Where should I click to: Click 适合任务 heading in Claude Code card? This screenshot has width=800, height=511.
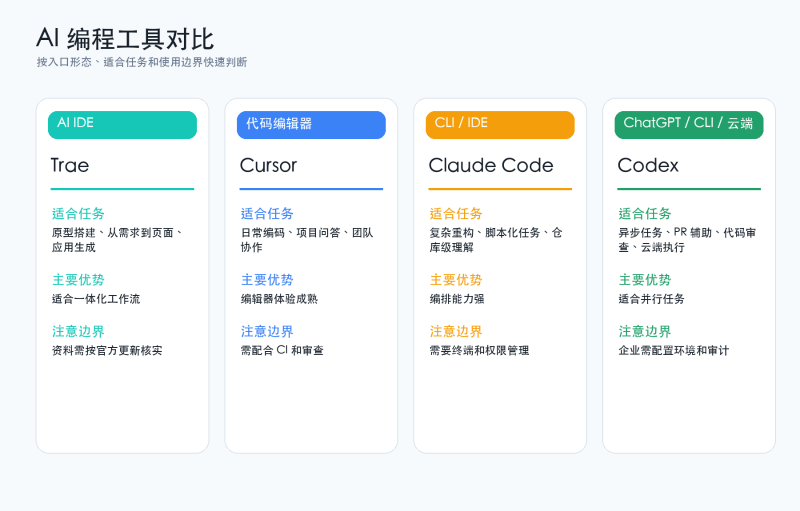(456, 213)
